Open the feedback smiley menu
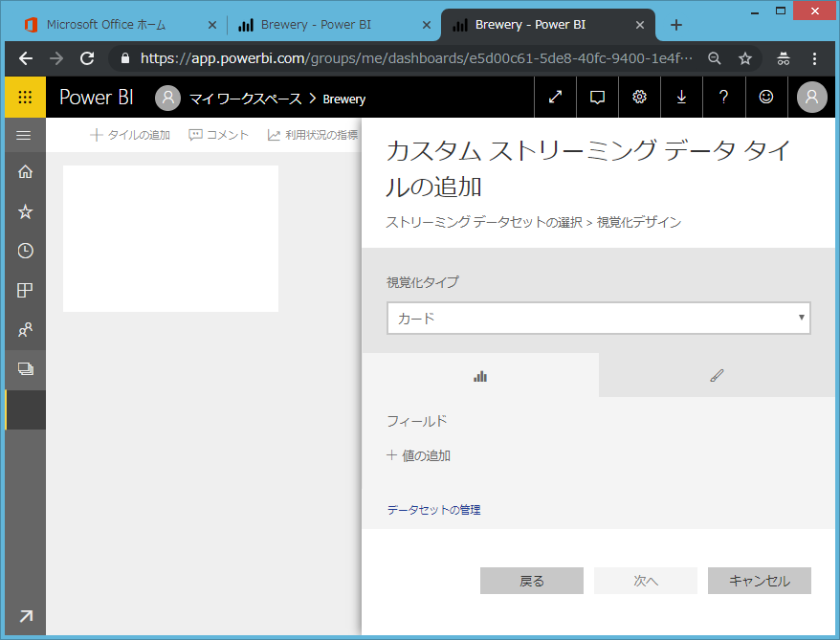Image resolution: width=840 pixels, height=640 pixels. point(766,97)
